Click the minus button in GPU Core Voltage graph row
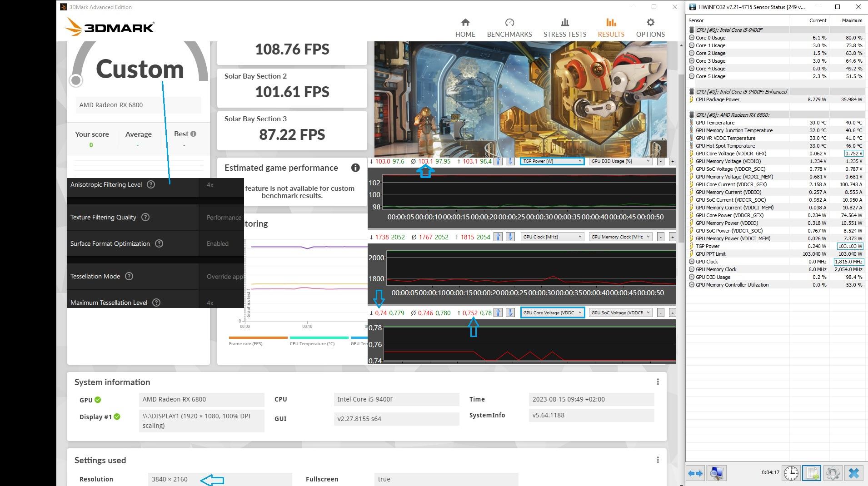868x486 pixels. (x=660, y=312)
